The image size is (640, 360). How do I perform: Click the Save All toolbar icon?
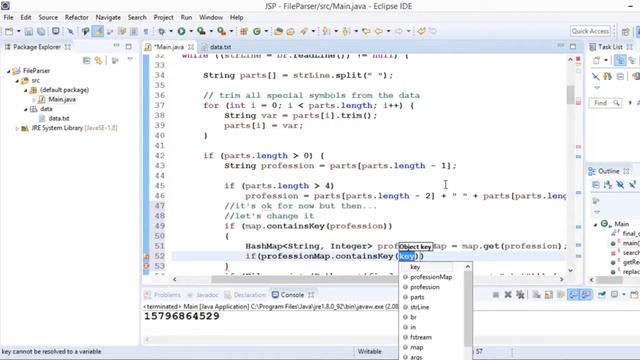click(41, 31)
